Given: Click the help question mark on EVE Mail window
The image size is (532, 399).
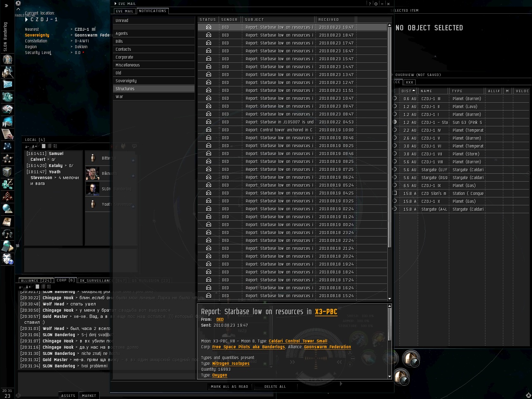Looking at the screenshot, I should [370, 4].
